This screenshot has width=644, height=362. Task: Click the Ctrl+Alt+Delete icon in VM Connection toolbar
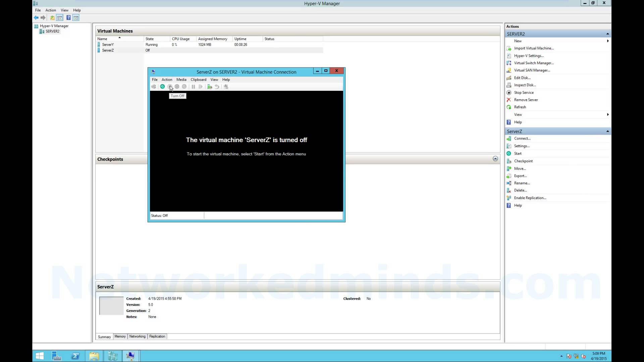(154, 86)
